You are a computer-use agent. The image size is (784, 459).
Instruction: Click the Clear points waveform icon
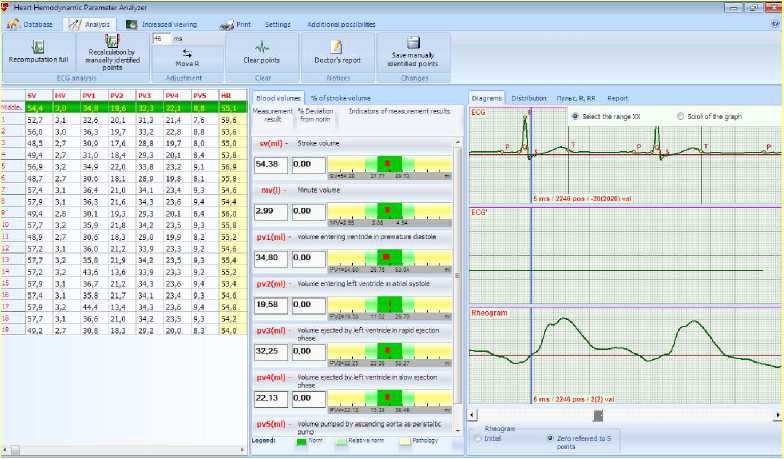[262, 46]
